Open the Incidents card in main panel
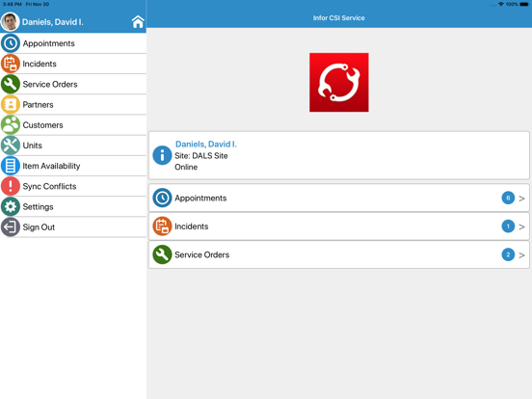 339,226
